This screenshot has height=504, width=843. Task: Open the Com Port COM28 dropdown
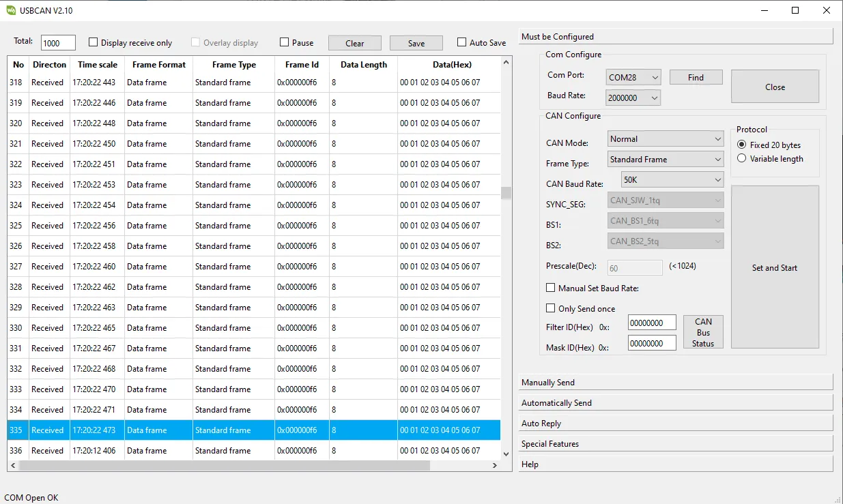pyautogui.click(x=633, y=78)
